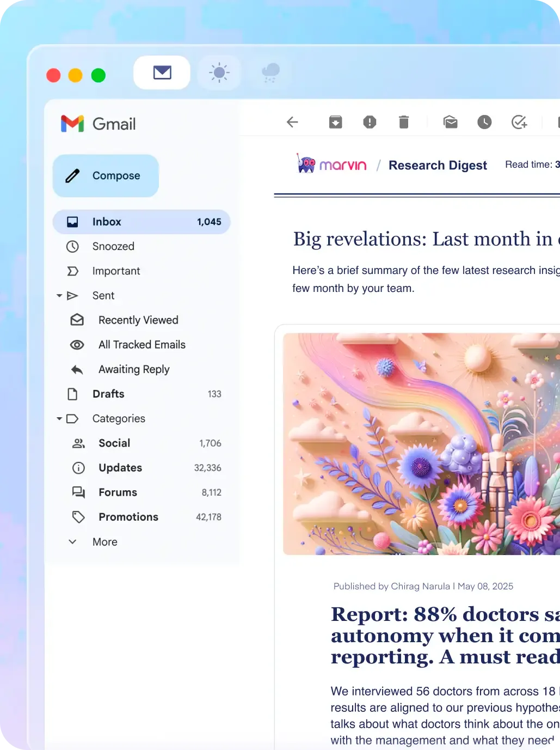560x750 pixels.
Task: Click the Social count 1,706
Action: (x=210, y=443)
